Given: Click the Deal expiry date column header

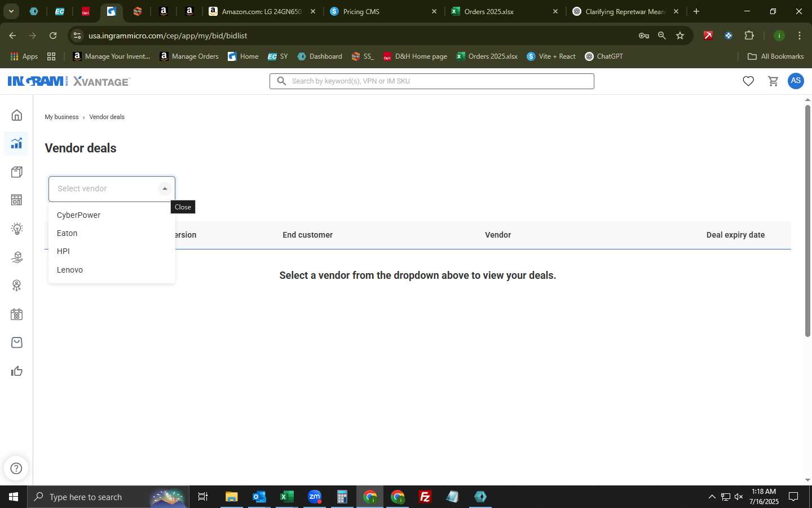Looking at the screenshot, I should 735,235.
